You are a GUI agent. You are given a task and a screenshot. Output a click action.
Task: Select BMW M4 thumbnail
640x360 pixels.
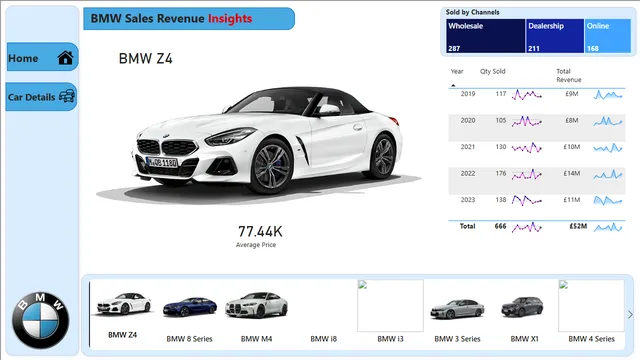tap(256, 305)
